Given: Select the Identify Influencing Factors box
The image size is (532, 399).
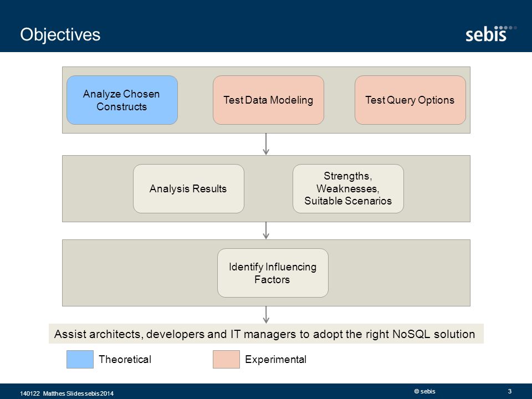Looking at the screenshot, I should tap(273, 273).
